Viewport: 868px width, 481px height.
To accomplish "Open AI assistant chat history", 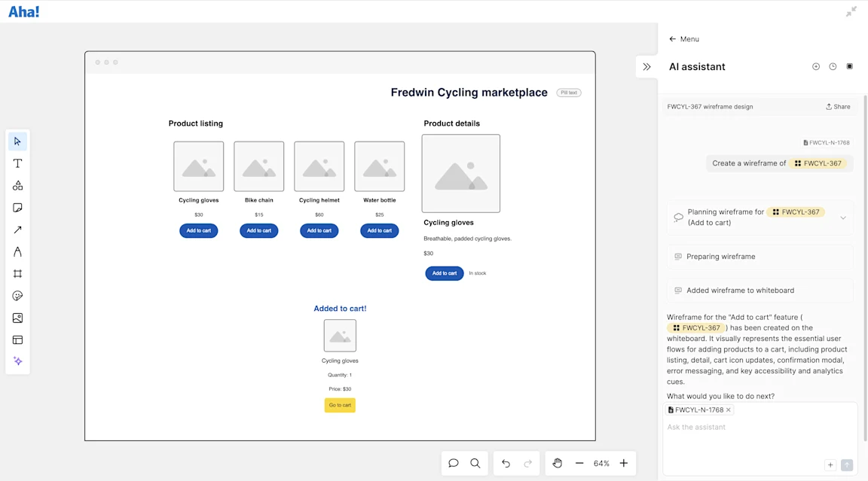I will coord(833,67).
